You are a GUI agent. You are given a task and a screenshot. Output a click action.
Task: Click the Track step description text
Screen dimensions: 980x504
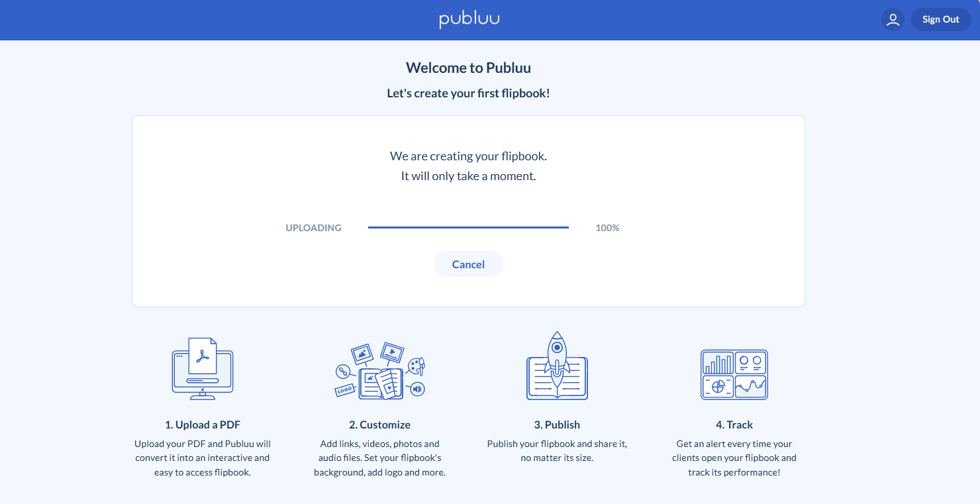pyautogui.click(x=734, y=458)
